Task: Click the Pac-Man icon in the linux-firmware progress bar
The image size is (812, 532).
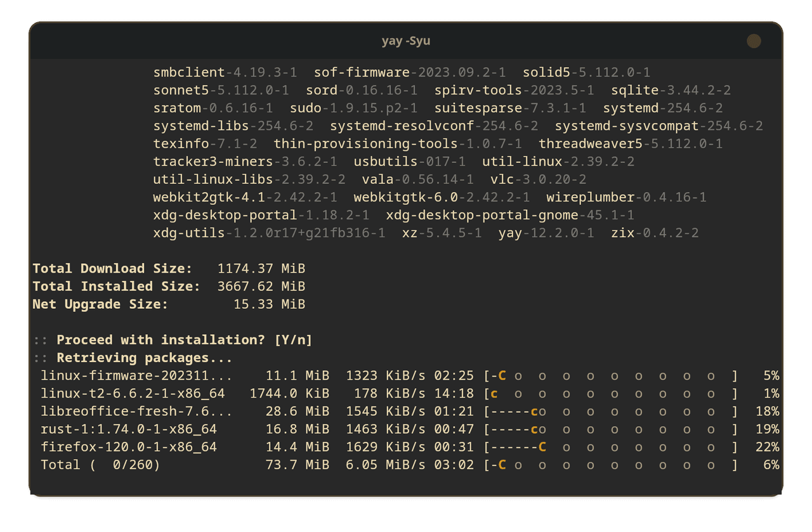Action: [502, 376]
